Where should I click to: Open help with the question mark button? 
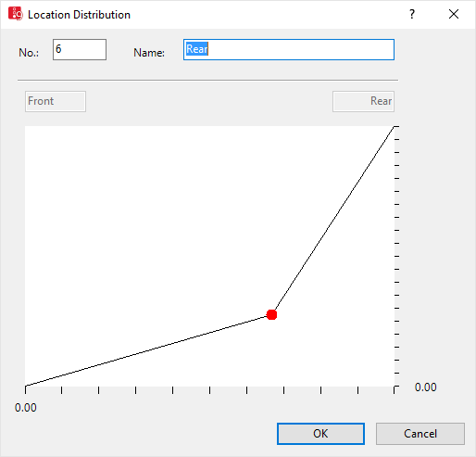(412, 14)
